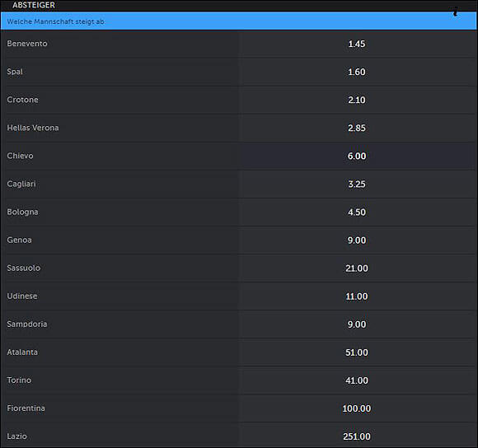Screen dimensions: 478x448
Task: Select Crotone odds 2.10
Action: (x=357, y=100)
